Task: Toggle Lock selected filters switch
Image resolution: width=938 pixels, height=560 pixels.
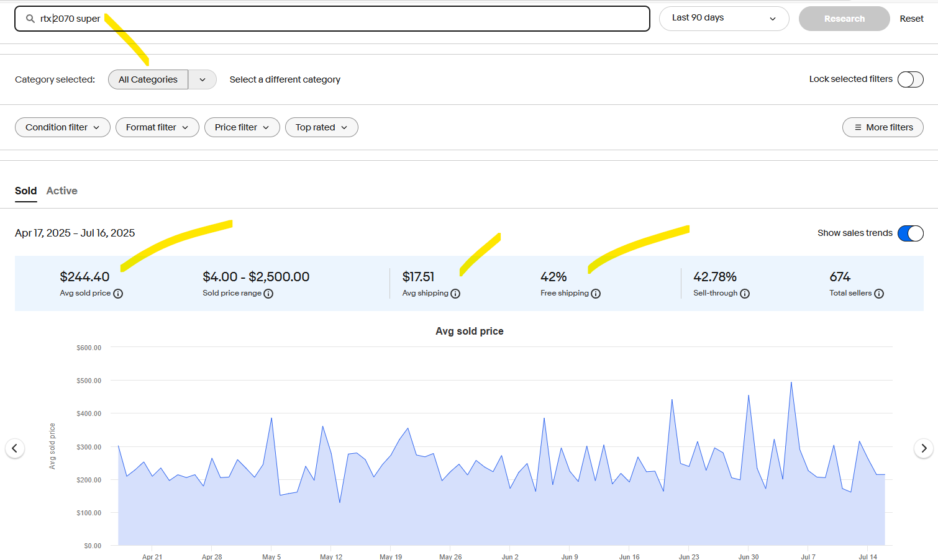Action: [x=911, y=79]
